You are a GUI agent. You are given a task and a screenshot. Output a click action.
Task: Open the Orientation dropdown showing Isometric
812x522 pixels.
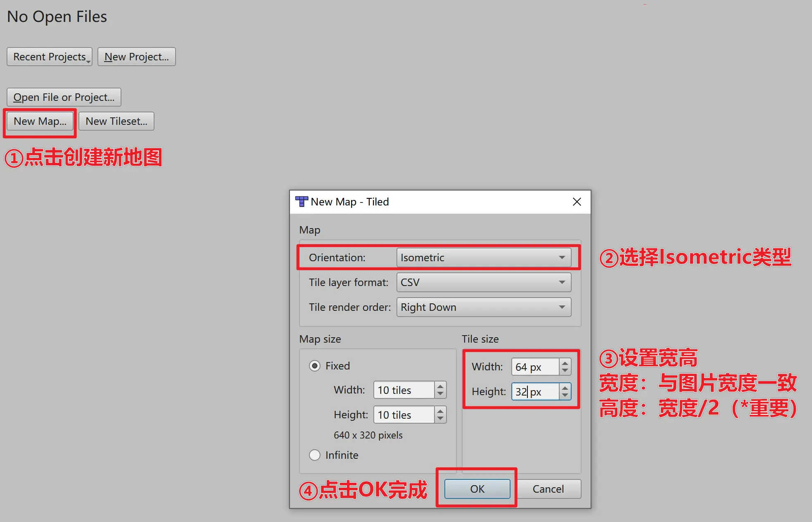(484, 257)
